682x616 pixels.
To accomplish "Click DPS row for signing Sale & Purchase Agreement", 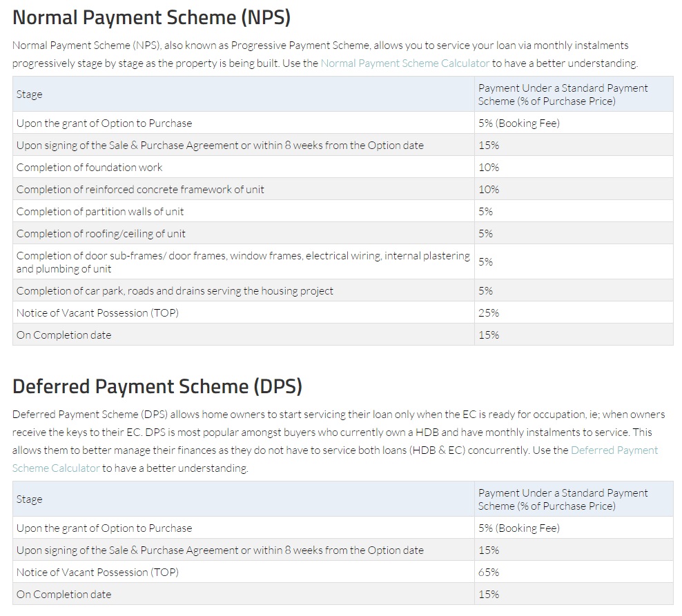I will tap(220, 550).
